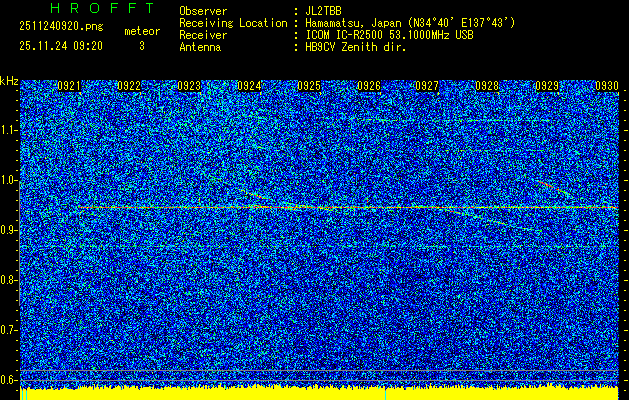Select the 0.6 kHz frequency label
Viewport: 629px width, 400px height.
pos(9,379)
